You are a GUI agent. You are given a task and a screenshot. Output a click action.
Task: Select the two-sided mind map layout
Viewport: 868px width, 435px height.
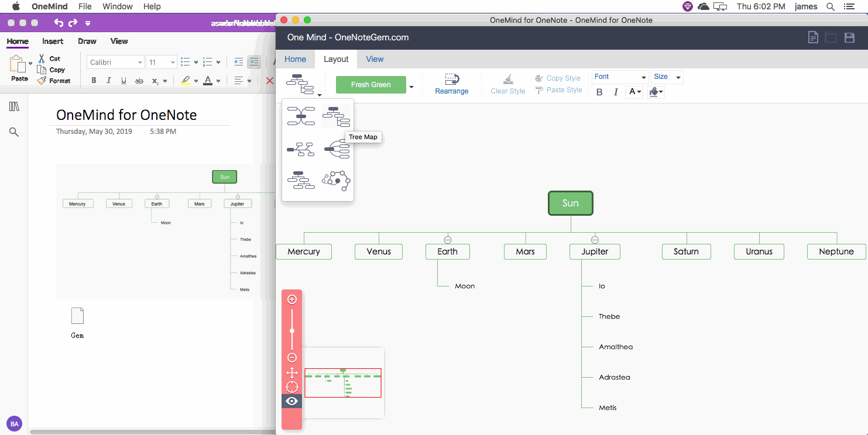(301, 116)
